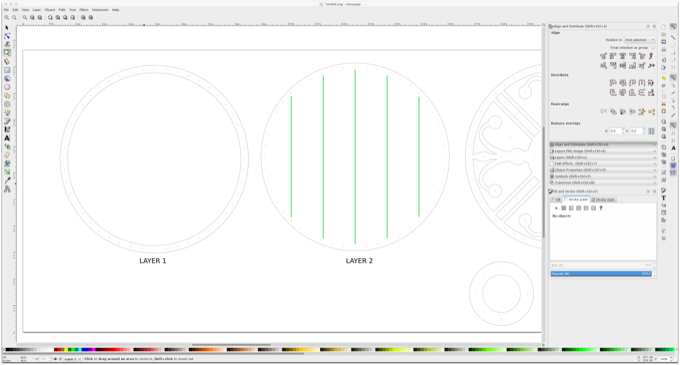
Task: Select the 3D Box tool
Action: (7, 78)
